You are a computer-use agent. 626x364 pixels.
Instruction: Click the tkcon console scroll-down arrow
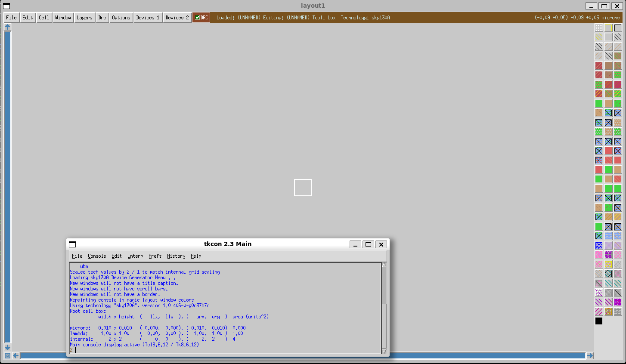tap(384, 351)
